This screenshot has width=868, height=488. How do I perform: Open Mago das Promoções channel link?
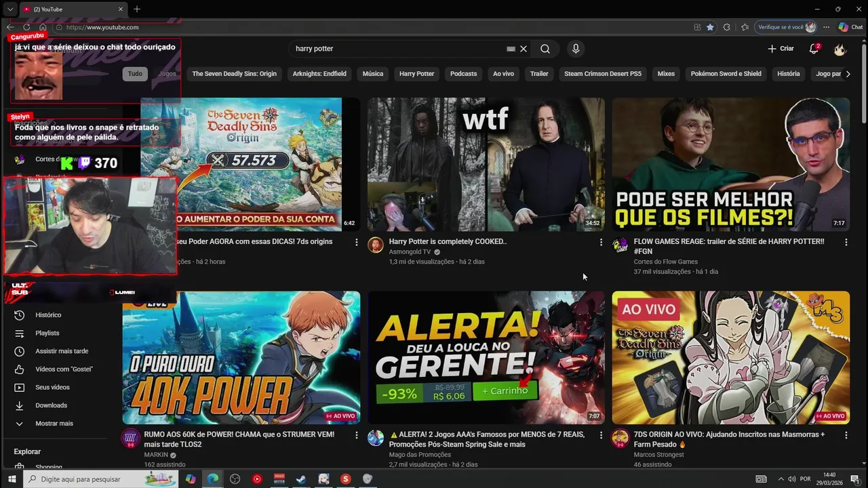(x=420, y=455)
